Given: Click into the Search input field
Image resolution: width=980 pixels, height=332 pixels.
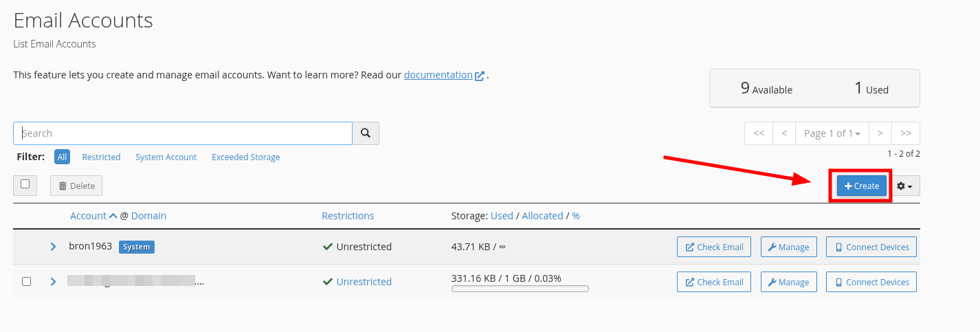Looking at the screenshot, I should tap(183, 133).
